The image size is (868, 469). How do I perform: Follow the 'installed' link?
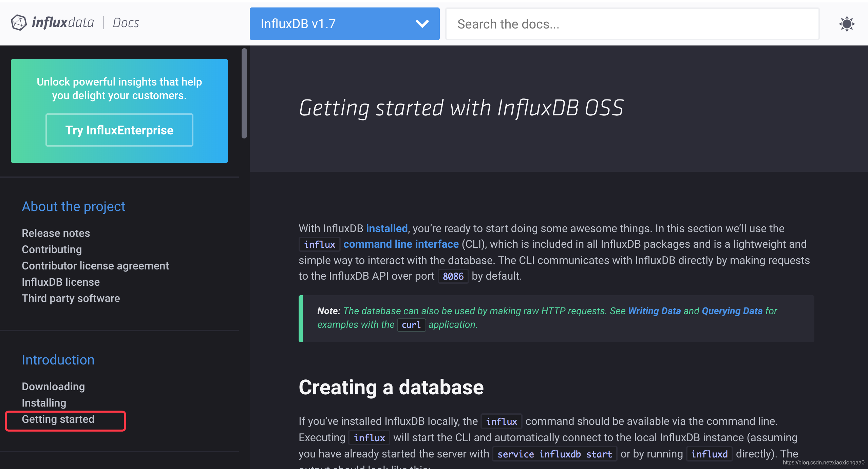point(386,228)
